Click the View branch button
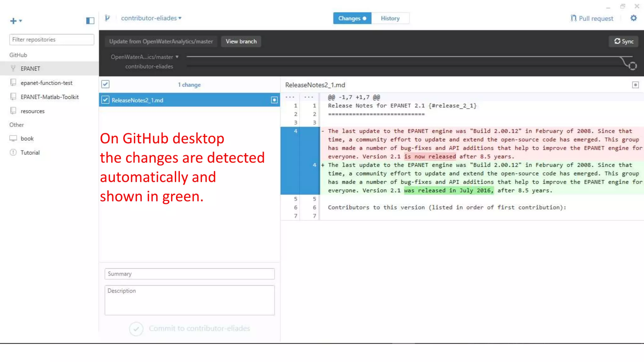644x362 pixels. click(241, 41)
